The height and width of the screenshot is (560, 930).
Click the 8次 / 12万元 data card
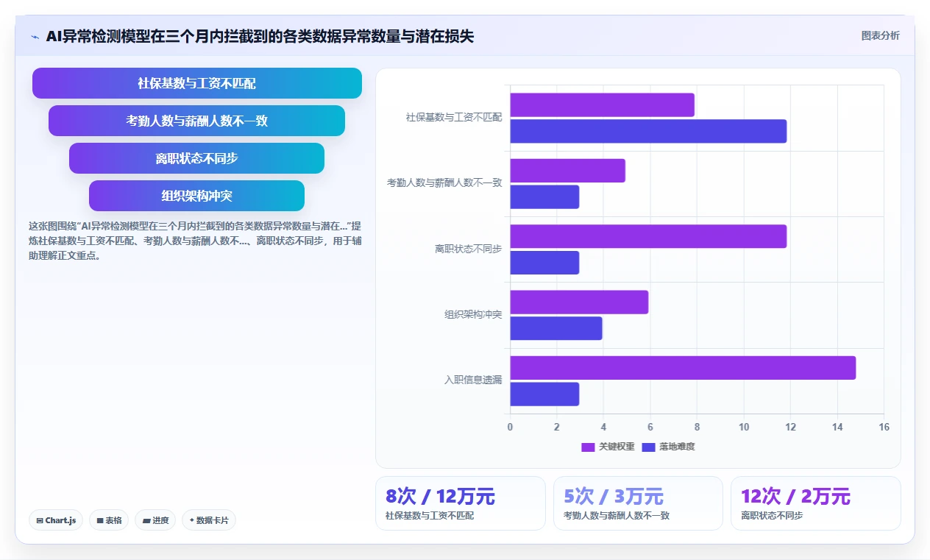[x=461, y=503]
